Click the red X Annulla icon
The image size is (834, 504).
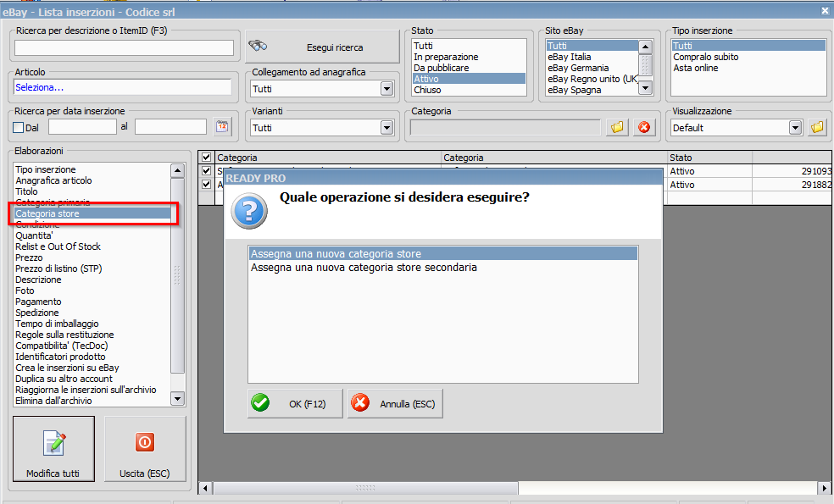[360, 403]
